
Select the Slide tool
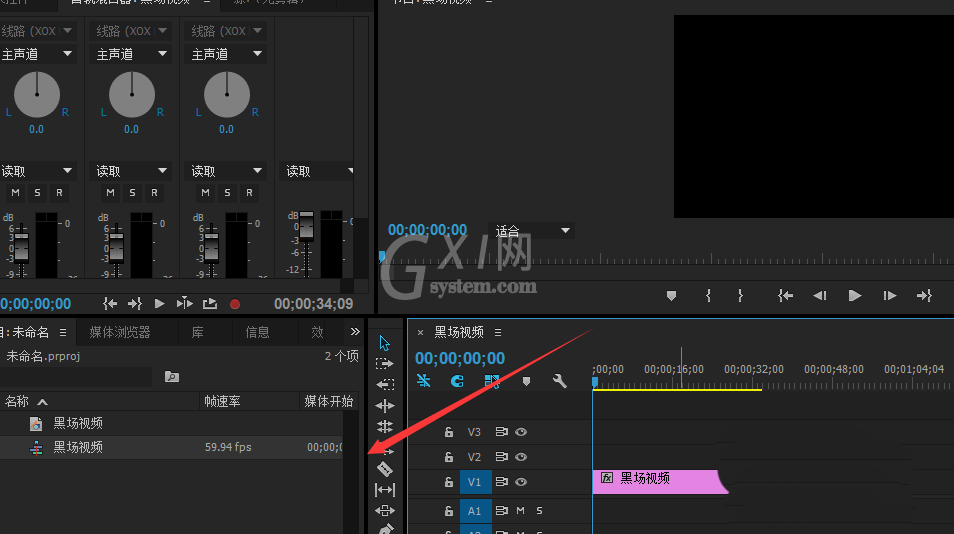pos(385,510)
